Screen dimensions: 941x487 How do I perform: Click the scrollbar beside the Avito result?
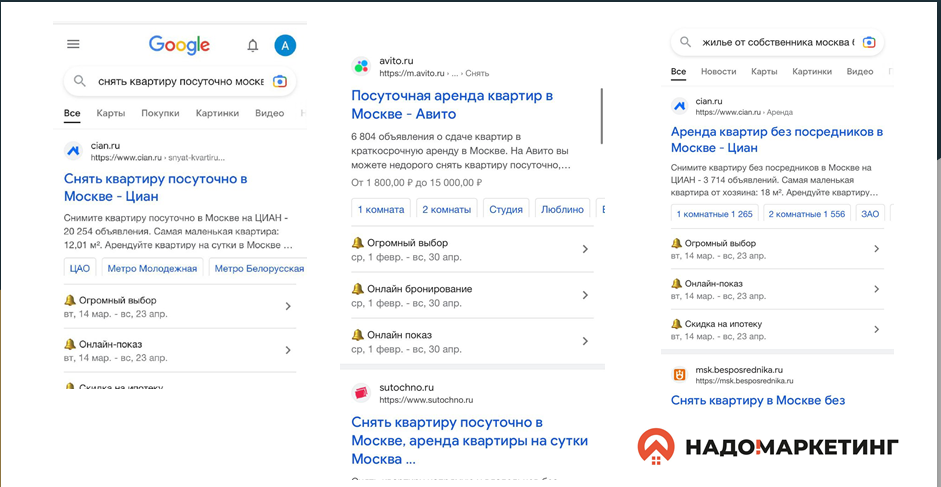click(601, 115)
